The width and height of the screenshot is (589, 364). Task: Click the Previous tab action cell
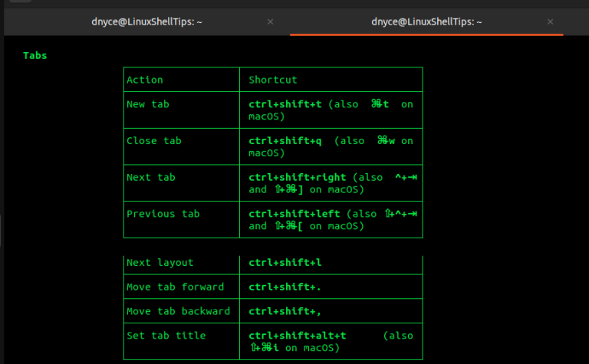click(x=163, y=215)
